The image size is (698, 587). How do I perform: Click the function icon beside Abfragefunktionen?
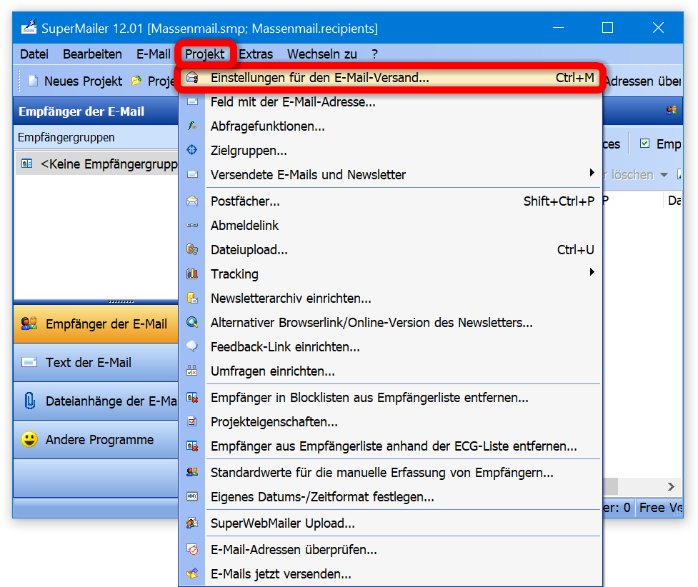coord(192,126)
